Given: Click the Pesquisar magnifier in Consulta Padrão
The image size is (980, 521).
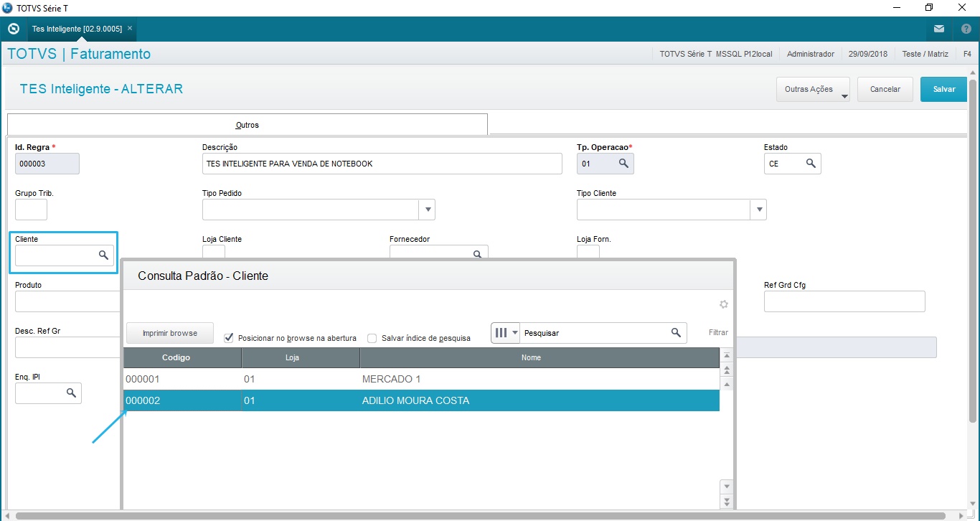Looking at the screenshot, I should pos(676,332).
